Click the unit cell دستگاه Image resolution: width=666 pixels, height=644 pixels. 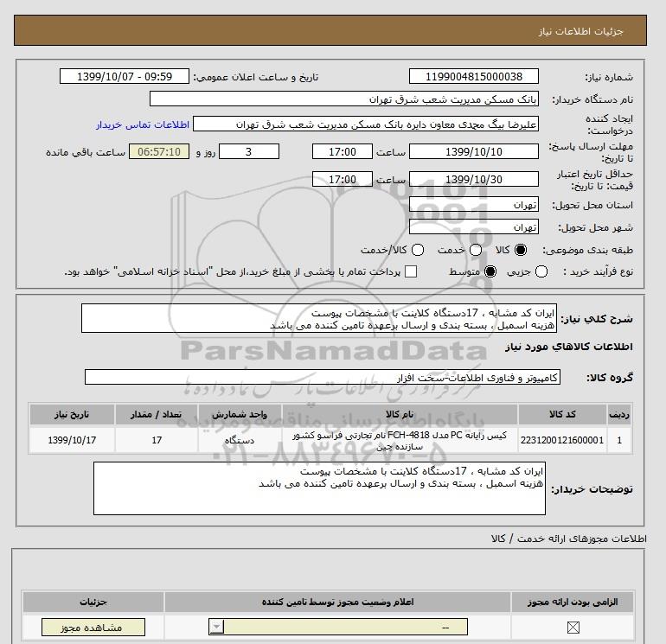[240, 440]
